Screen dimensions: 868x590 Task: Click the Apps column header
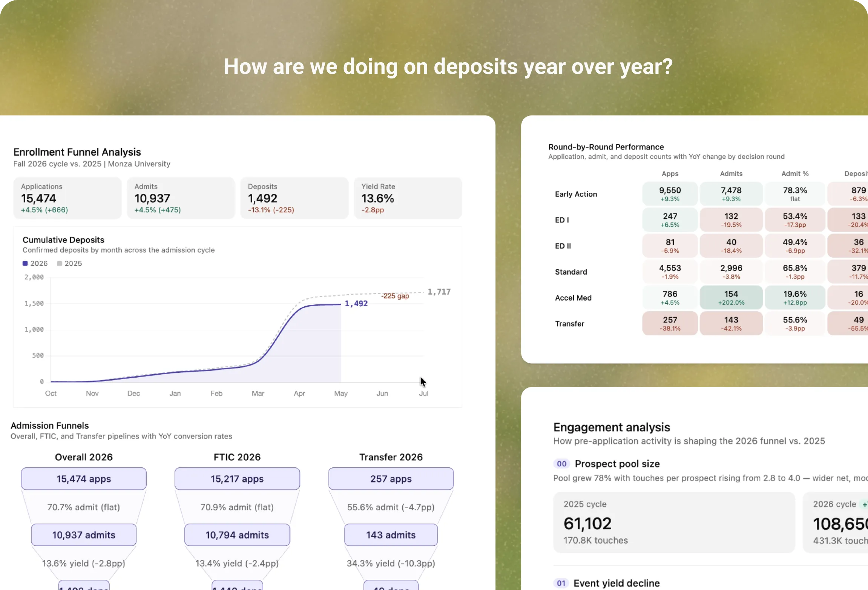pos(670,174)
